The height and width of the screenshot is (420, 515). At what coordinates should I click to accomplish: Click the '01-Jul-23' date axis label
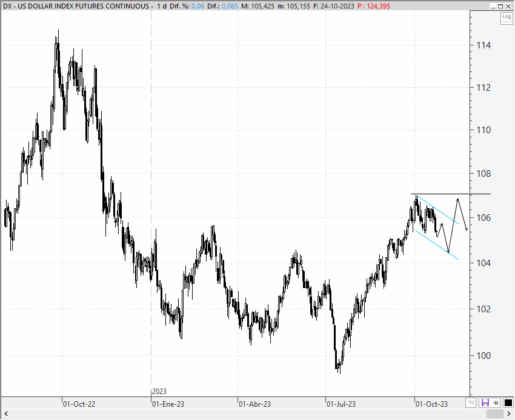[341, 404]
